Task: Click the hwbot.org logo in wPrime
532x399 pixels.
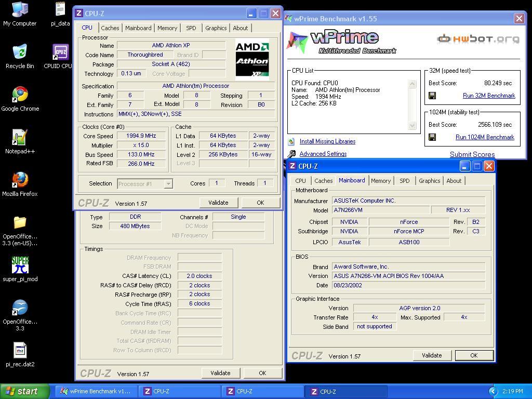Action: pyautogui.click(x=478, y=39)
